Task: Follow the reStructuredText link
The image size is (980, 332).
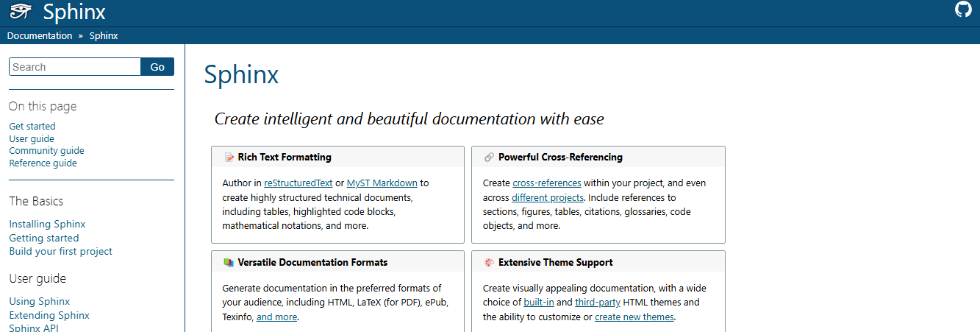Action: [x=298, y=183]
